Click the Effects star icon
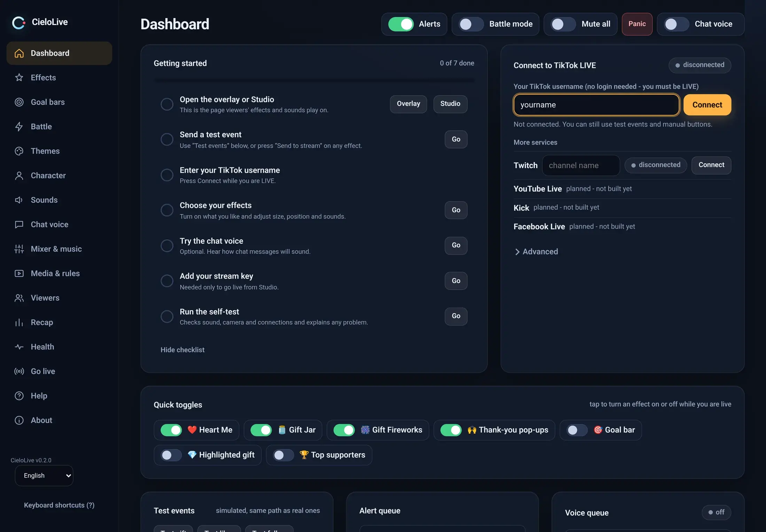766x532 pixels. tap(19, 78)
